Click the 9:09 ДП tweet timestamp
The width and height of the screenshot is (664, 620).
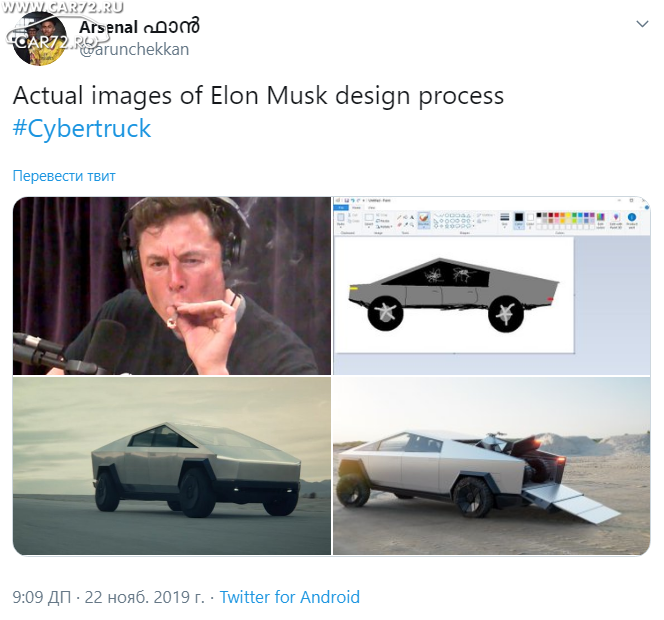[x=42, y=597]
